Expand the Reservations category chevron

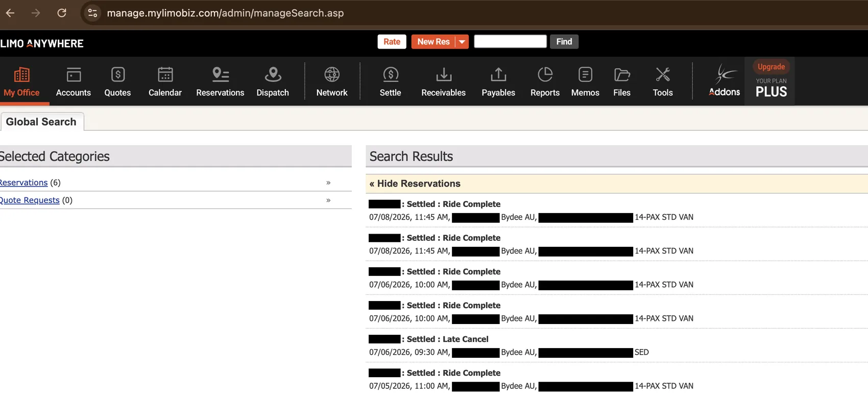[328, 182]
